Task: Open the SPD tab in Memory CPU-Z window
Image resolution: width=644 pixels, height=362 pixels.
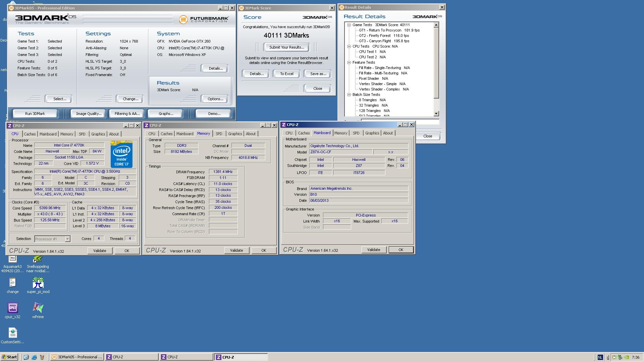Action: point(219,134)
